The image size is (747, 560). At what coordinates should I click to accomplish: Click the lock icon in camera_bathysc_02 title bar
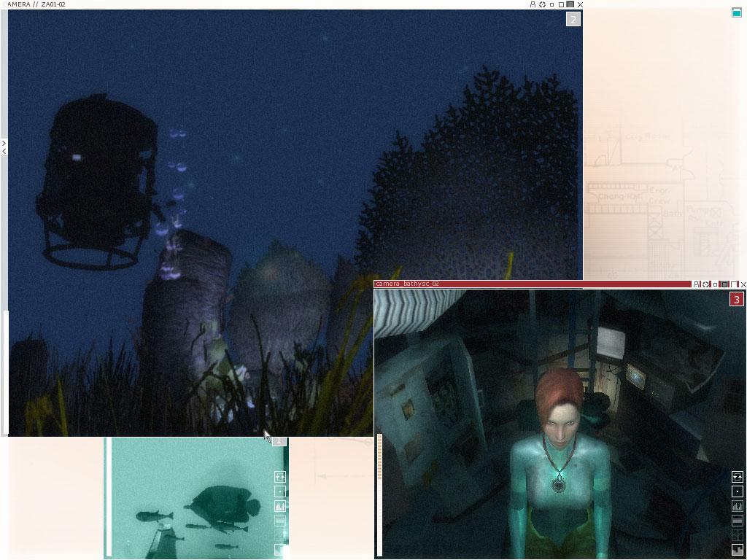pos(697,284)
